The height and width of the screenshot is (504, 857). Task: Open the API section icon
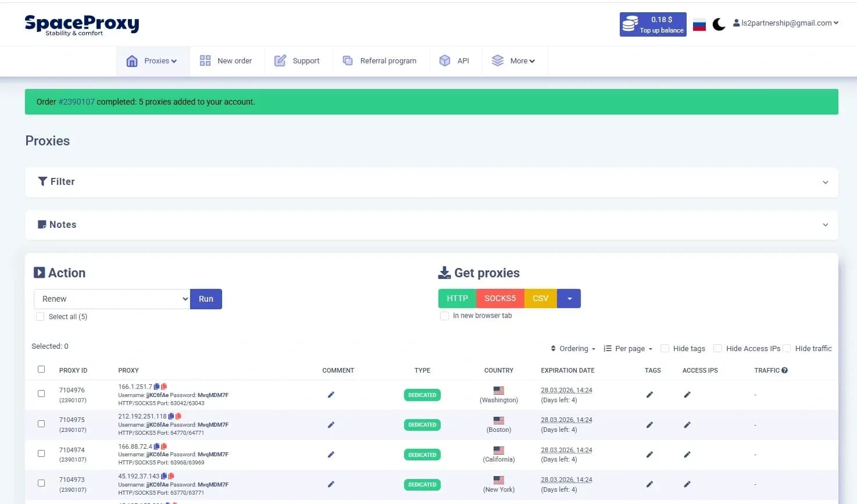pos(445,60)
